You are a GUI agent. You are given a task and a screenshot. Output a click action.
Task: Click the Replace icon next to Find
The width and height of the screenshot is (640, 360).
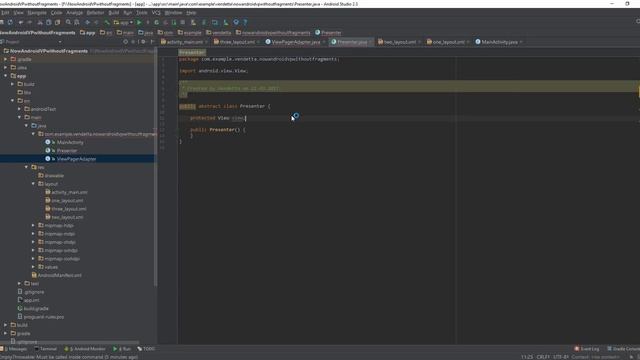click(77, 22)
